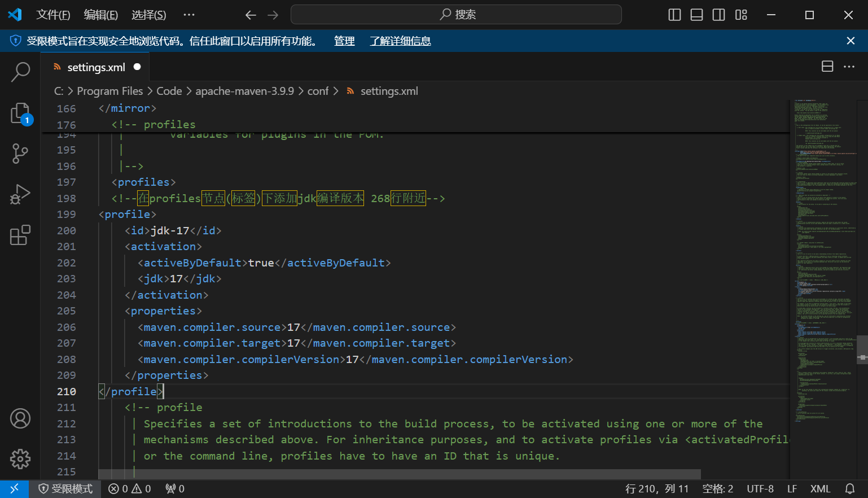Click the 管理 link in banner
868x498 pixels.
[x=344, y=41]
